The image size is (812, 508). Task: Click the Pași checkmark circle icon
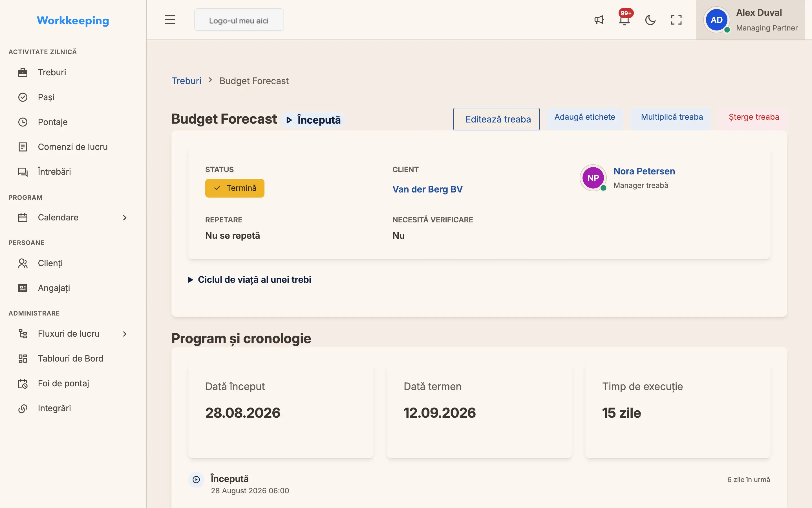23,97
